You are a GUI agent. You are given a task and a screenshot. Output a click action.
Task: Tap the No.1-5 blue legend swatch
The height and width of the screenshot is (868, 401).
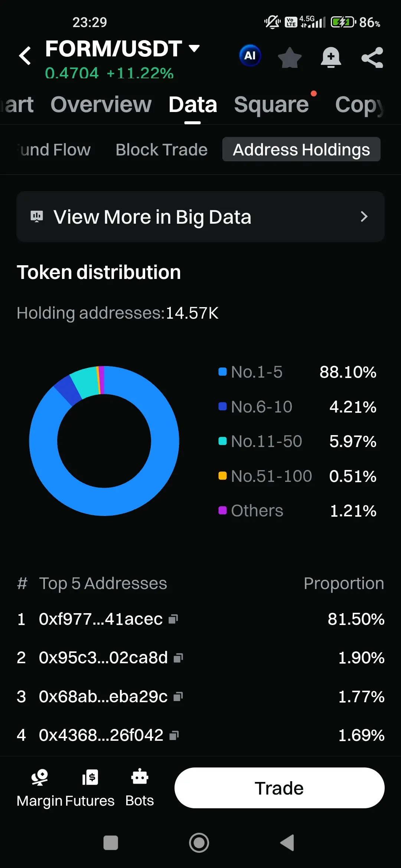[222, 372]
